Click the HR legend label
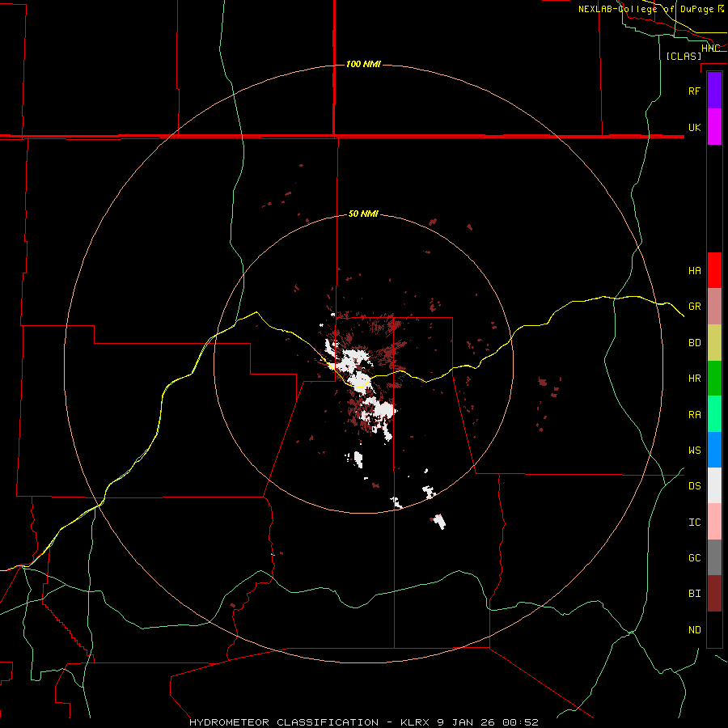The width and height of the screenshot is (728, 728). [x=694, y=379]
